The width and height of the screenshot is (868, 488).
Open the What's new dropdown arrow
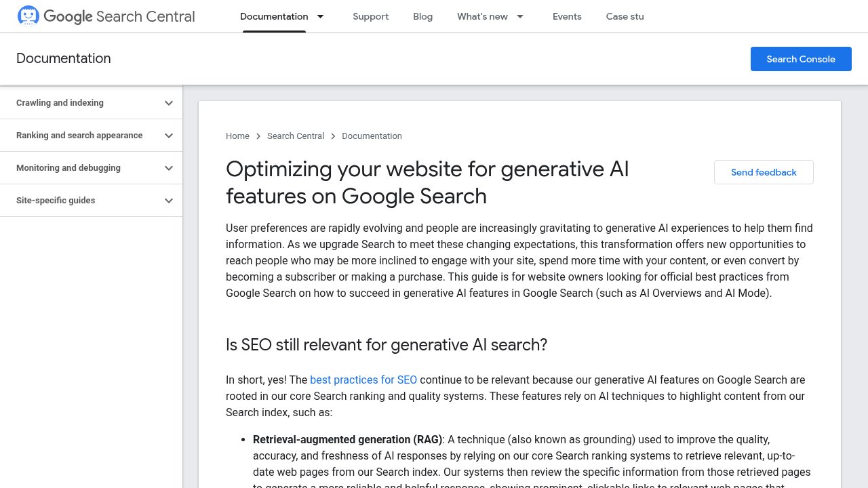[x=520, y=16]
